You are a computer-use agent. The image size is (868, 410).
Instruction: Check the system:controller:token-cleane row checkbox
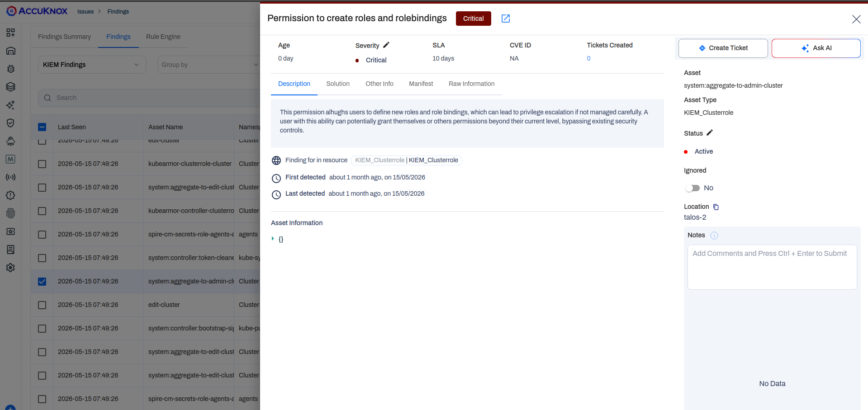(x=42, y=258)
